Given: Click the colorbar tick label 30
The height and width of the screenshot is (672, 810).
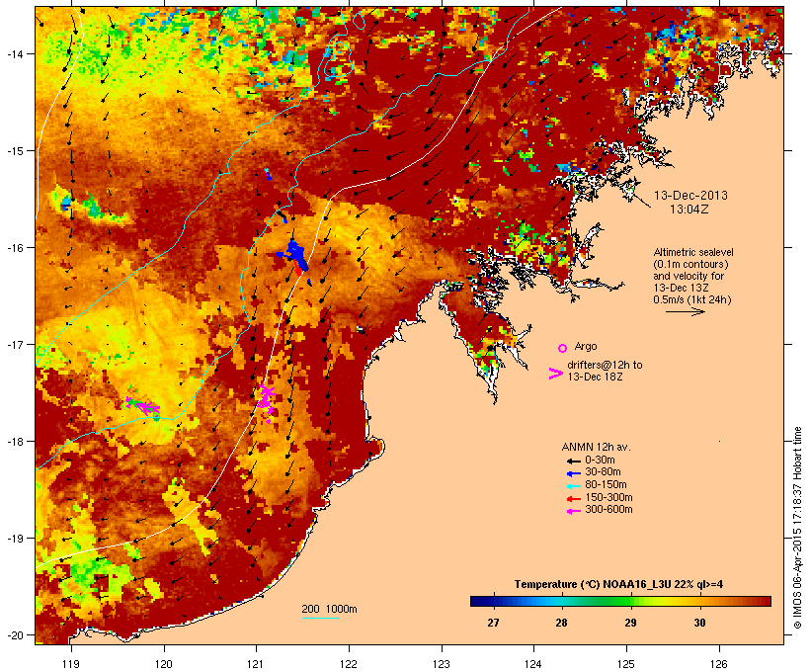Looking at the screenshot, I should (699, 623).
